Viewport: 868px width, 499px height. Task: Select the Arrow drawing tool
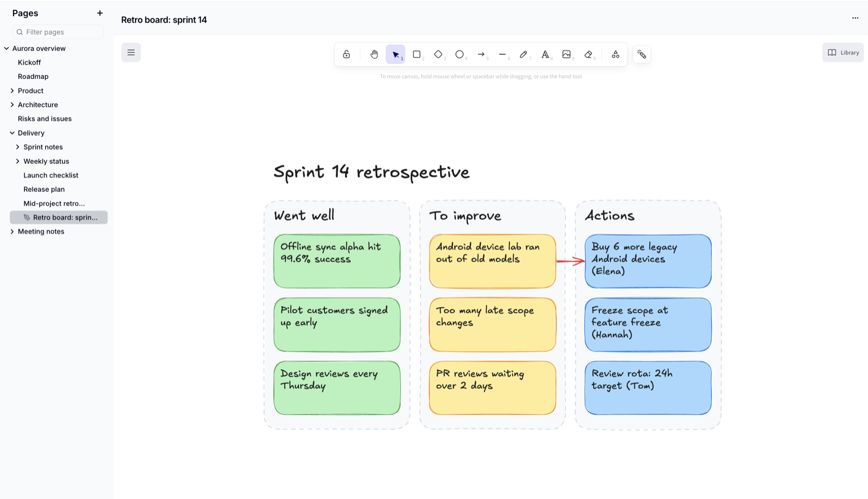pyautogui.click(x=481, y=54)
